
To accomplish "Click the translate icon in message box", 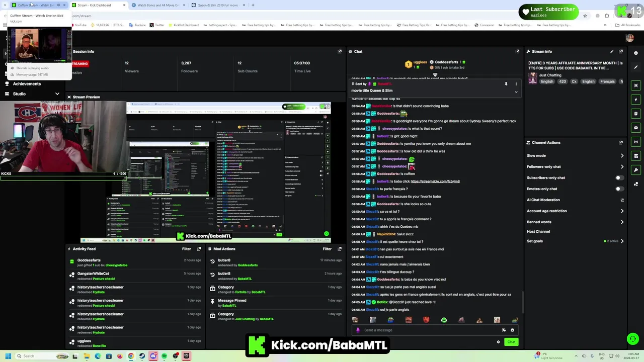I will click(504, 330).
